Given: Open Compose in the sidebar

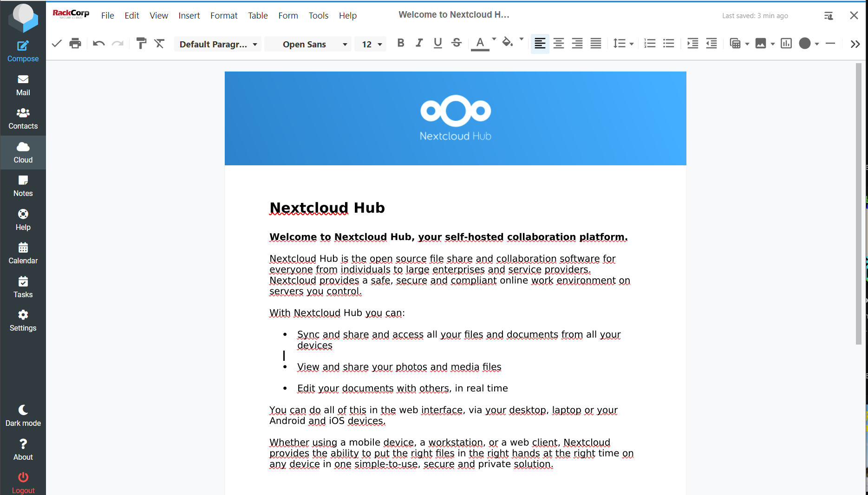Looking at the screenshot, I should [23, 51].
